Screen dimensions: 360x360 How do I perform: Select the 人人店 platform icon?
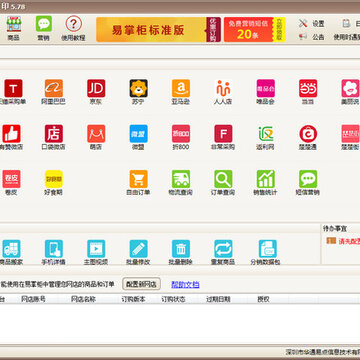[x=223, y=88]
